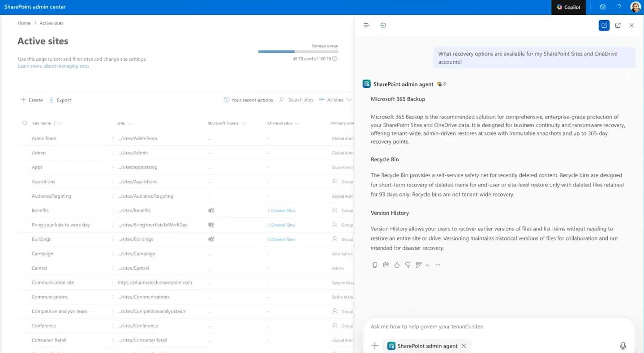Close the Copilot chat pane
Screen dimensions: 644x353
pos(631,26)
